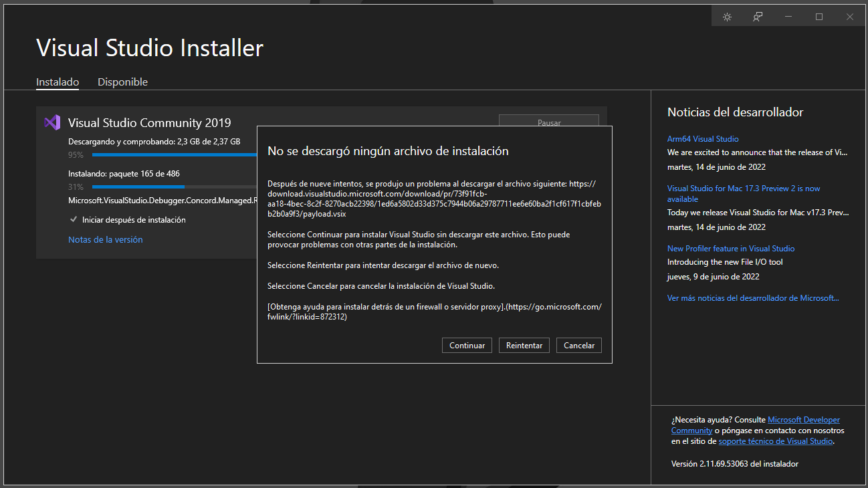The width and height of the screenshot is (868, 488).
Task: Maximize the Visual Studio Installer window
Action: (819, 17)
